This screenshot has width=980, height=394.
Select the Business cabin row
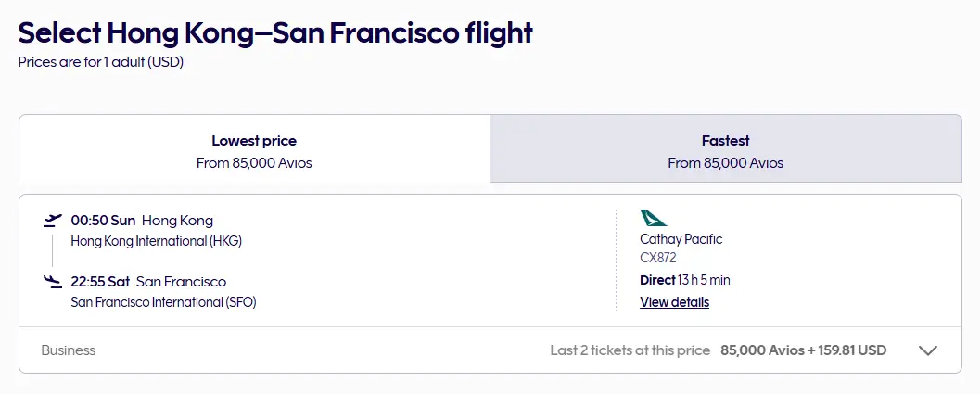click(x=490, y=350)
